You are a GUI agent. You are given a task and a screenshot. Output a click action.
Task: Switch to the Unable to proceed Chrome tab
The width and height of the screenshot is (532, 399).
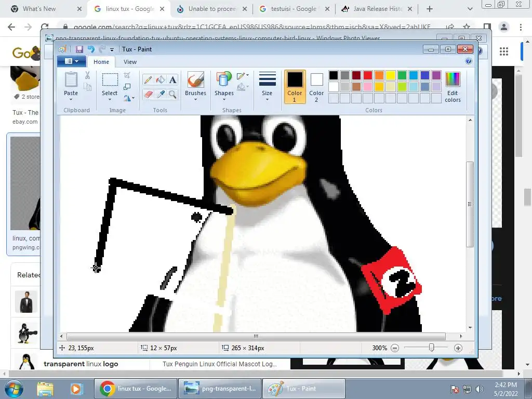tap(212, 9)
